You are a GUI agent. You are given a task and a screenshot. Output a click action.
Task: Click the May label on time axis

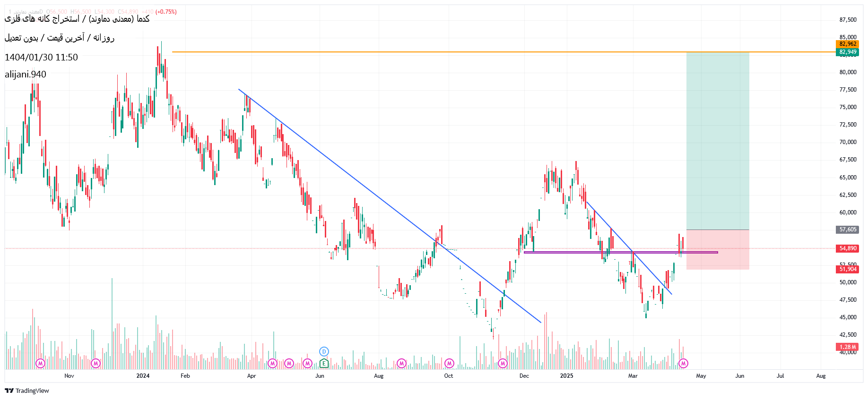(x=701, y=376)
